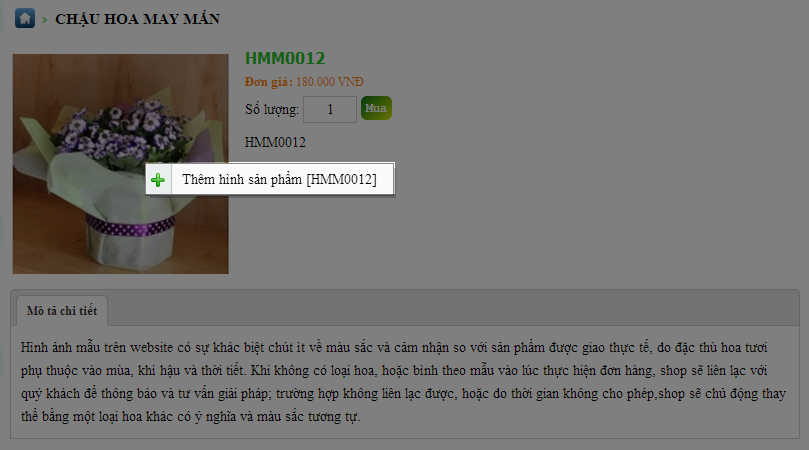The height and width of the screenshot is (450, 809).
Task: Click the green HMM0012 product heading
Action: pos(285,58)
